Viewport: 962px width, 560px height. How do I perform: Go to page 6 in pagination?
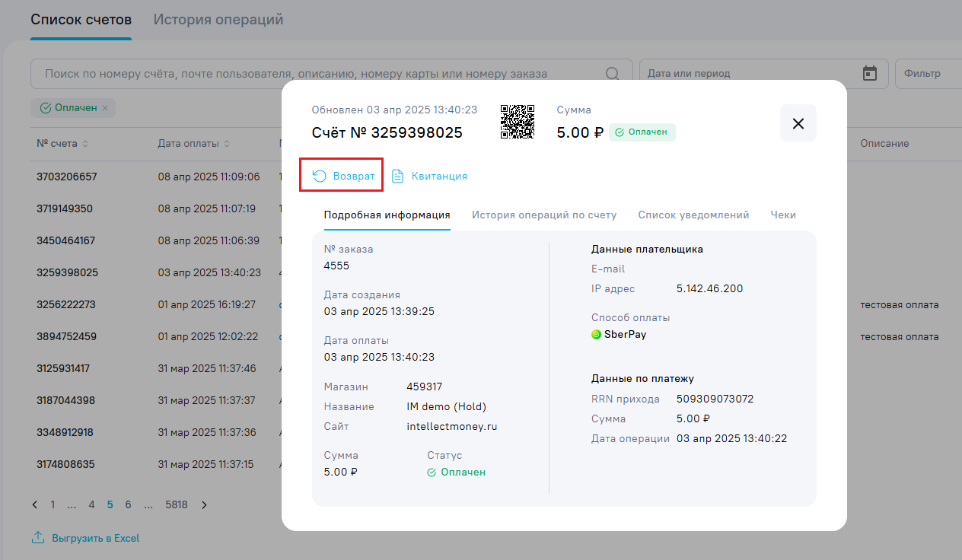click(x=129, y=504)
